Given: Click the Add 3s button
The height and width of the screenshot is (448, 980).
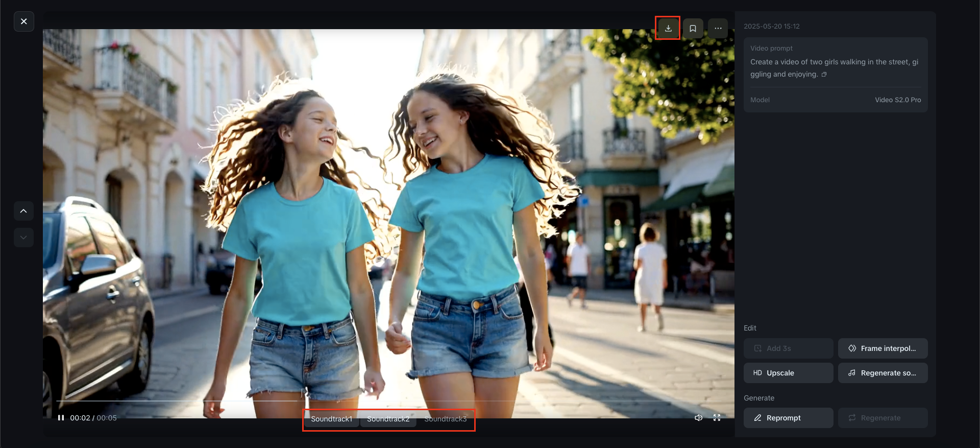Looking at the screenshot, I should click(x=788, y=348).
